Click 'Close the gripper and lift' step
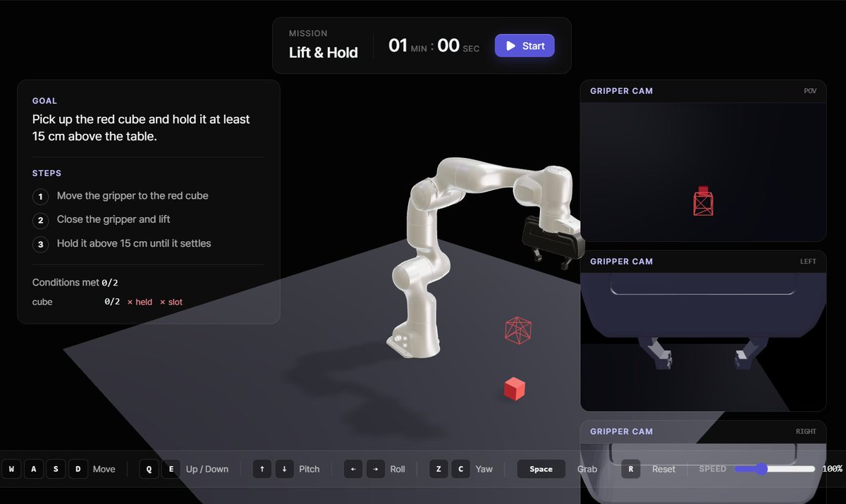The width and height of the screenshot is (846, 504). [x=114, y=219]
